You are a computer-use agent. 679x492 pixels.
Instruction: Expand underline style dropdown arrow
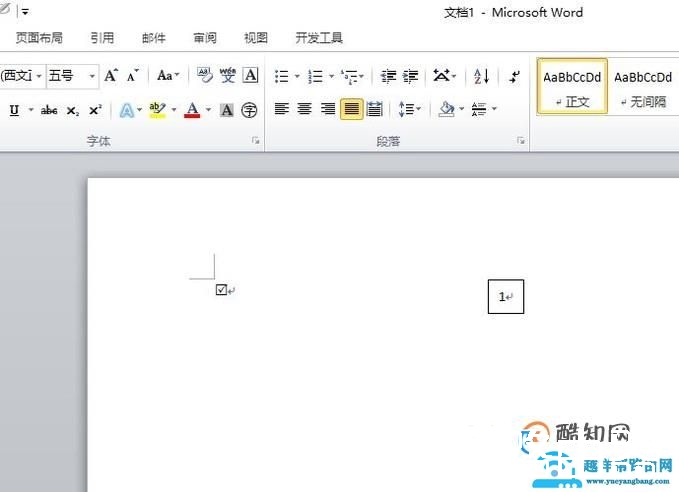coord(31,110)
